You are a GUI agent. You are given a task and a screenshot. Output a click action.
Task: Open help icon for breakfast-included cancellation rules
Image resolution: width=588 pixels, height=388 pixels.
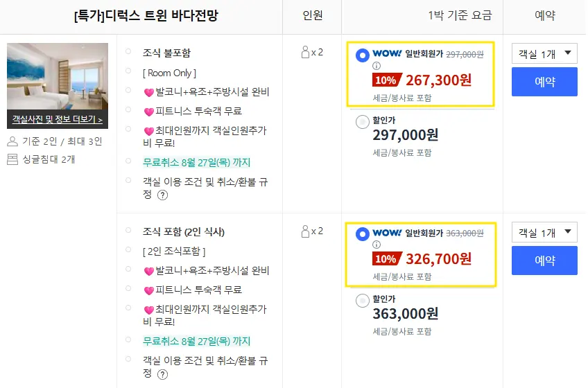pos(162,374)
